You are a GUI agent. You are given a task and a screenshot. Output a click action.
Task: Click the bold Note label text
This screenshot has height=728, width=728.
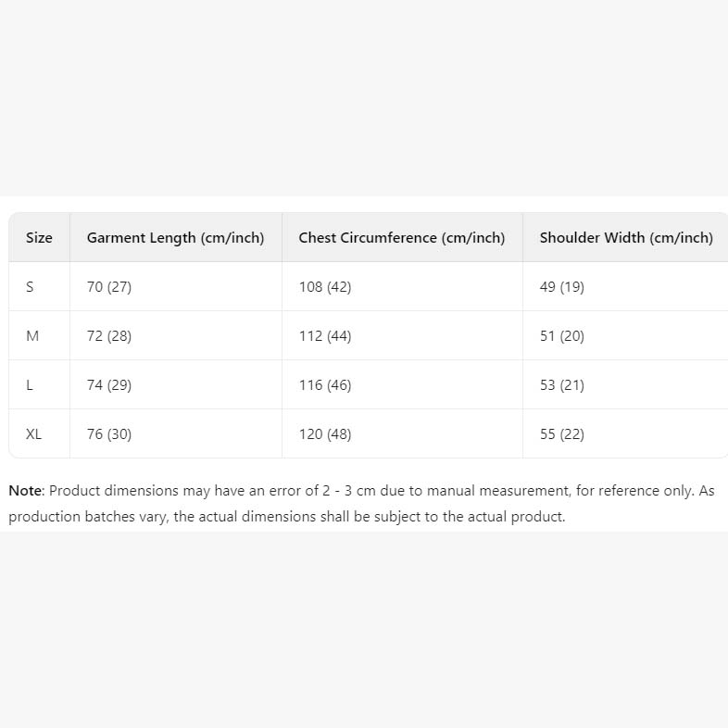[x=25, y=491]
